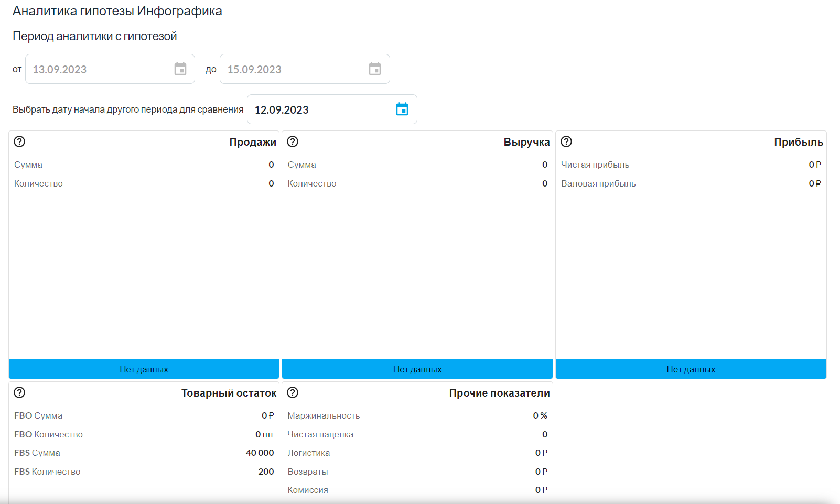
Task: Click Маржинальность value 0 %
Action: click(540, 415)
